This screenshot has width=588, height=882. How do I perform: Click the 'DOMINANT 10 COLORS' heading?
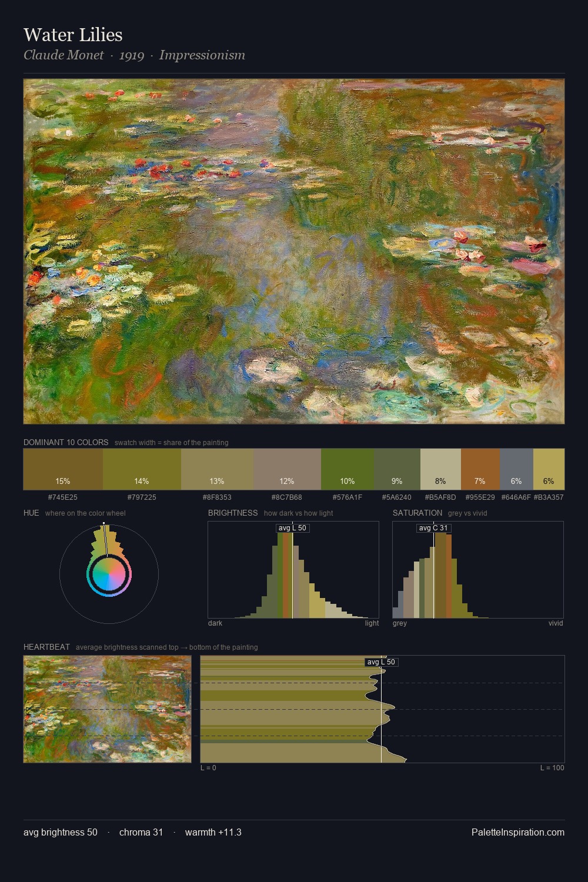click(66, 442)
